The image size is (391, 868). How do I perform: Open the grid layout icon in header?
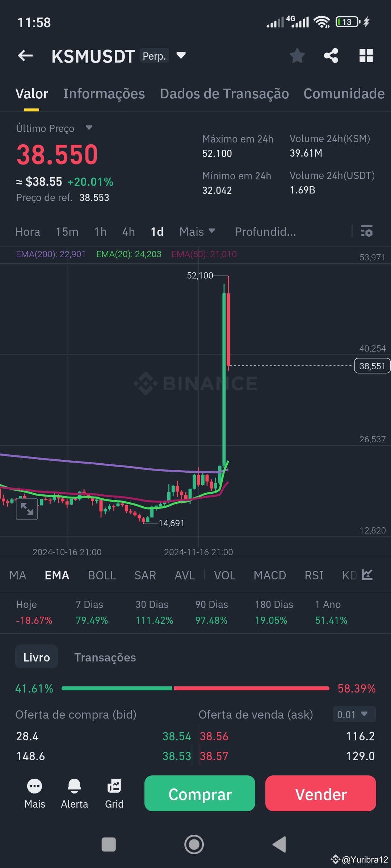366,56
